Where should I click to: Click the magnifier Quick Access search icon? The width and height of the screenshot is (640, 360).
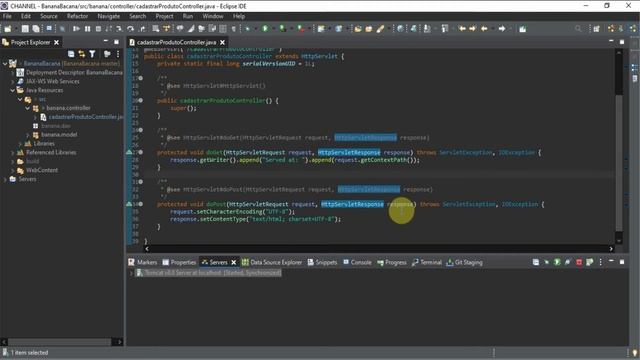pos(578,29)
